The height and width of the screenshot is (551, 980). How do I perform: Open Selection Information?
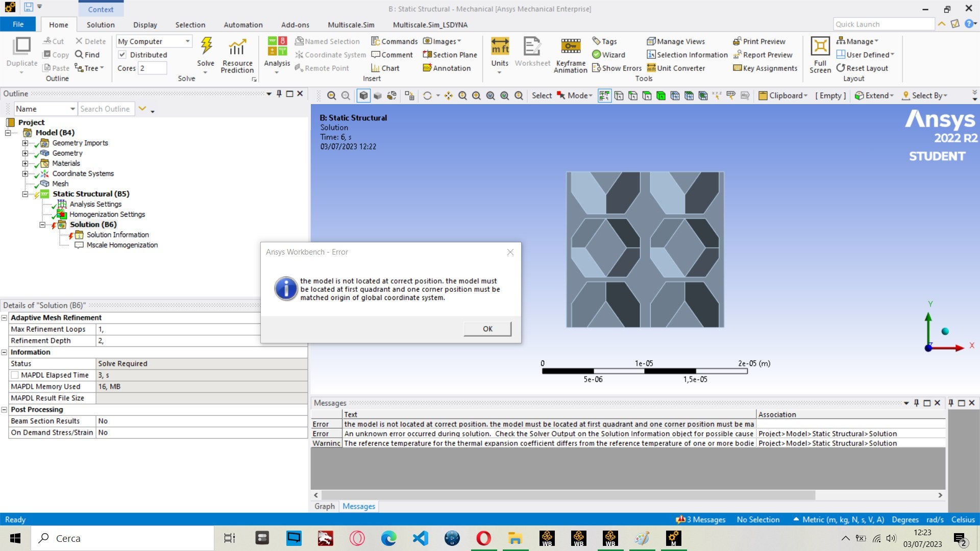688,55
